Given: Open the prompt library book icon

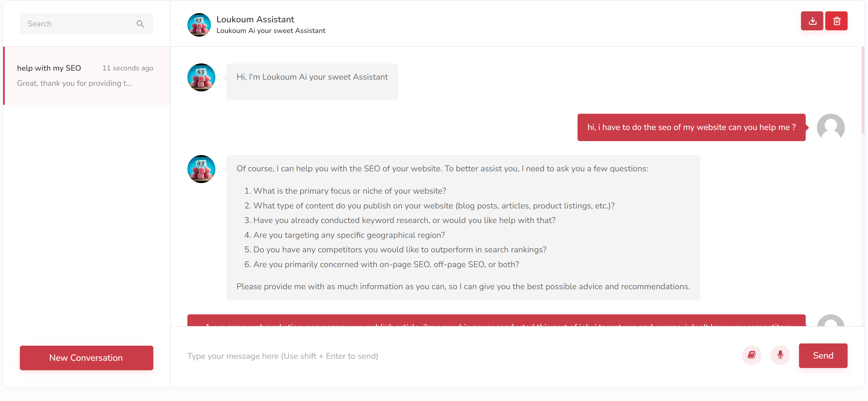Looking at the screenshot, I should (752, 355).
